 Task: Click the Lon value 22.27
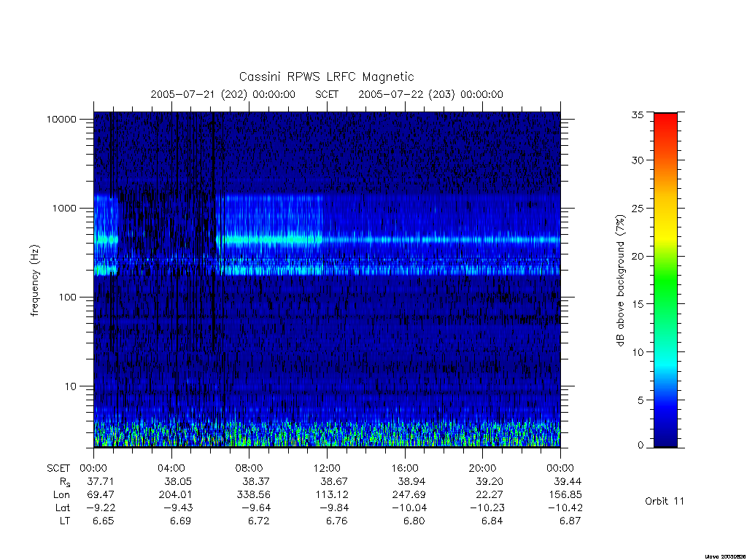pyautogui.click(x=489, y=495)
